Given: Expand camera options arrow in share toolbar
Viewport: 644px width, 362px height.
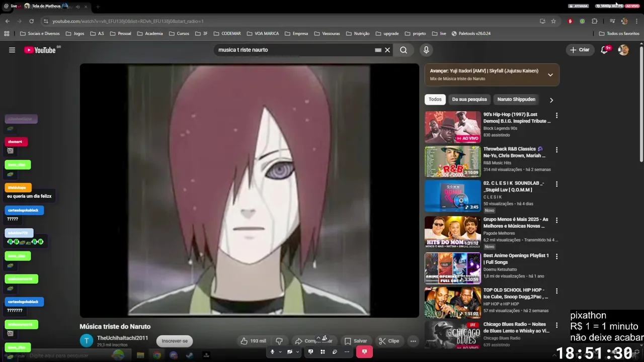Looking at the screenshot, I should [297, 352].
